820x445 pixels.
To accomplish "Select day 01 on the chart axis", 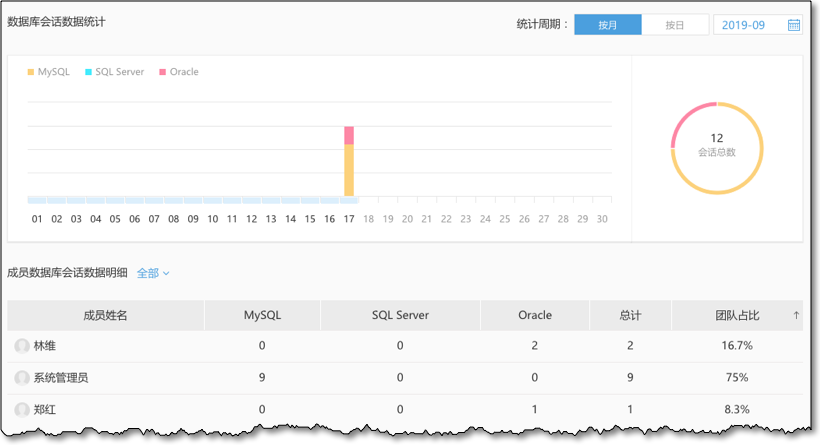I will tap(37, 219).
